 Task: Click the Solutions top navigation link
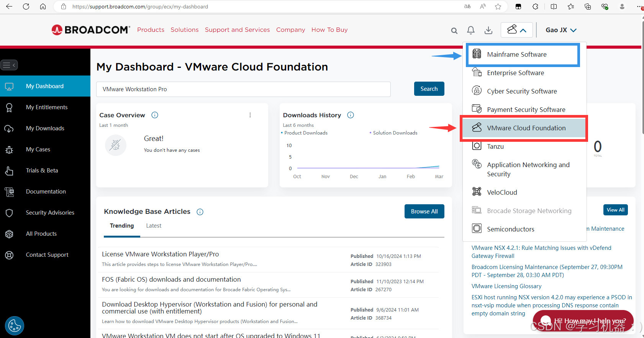[185, 30]
